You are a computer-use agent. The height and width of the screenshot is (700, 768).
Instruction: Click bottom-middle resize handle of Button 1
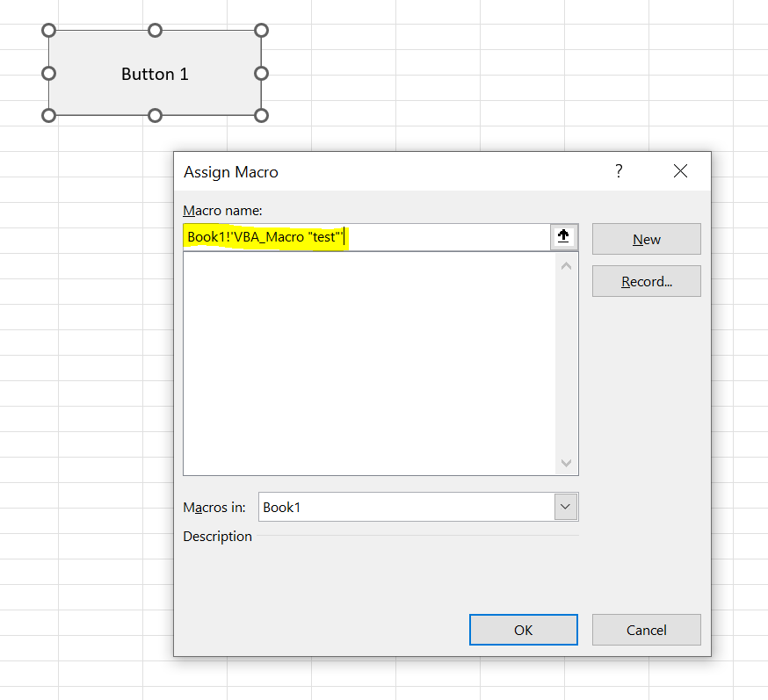155,115
